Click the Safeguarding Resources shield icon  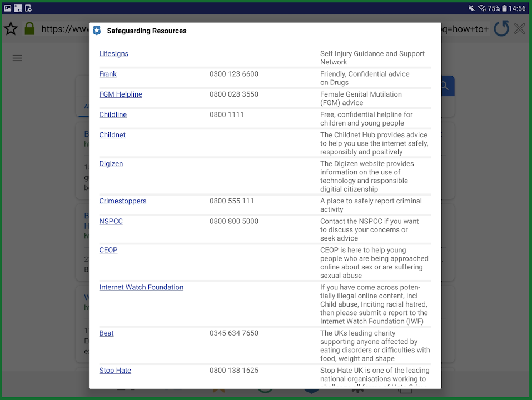point(97,31)
